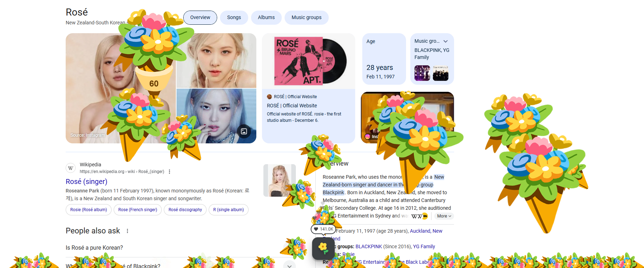Open the Rosé (singer) Wikipedia link
Screen dimensions: 644x268
[x=87, y=181]
